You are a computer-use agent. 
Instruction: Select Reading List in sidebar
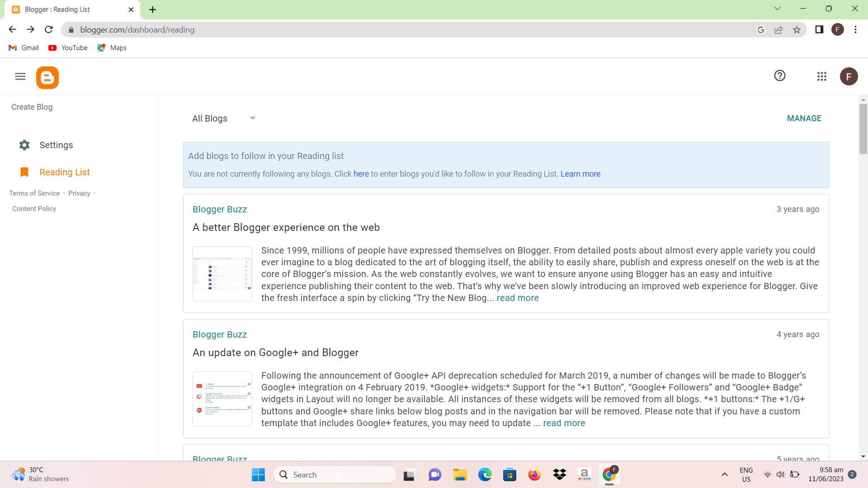pos(65,172)
